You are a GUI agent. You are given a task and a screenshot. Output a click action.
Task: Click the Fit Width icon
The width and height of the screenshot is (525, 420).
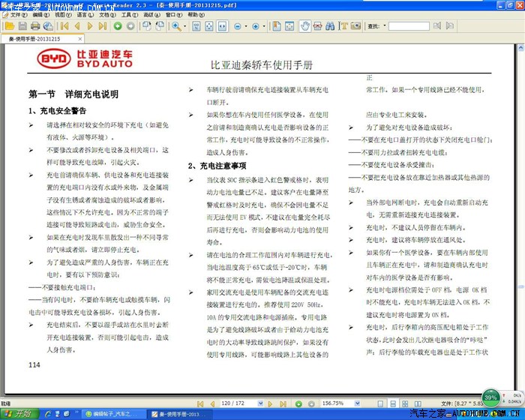pos(223,25)
